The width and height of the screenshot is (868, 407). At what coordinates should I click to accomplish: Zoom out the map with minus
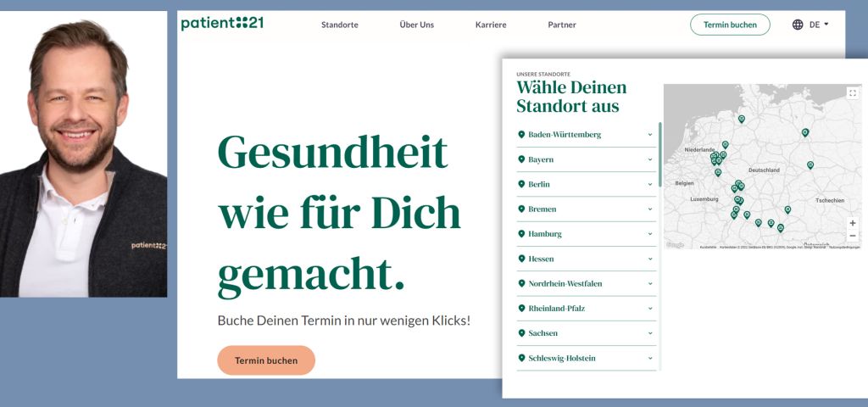point(853,236)
